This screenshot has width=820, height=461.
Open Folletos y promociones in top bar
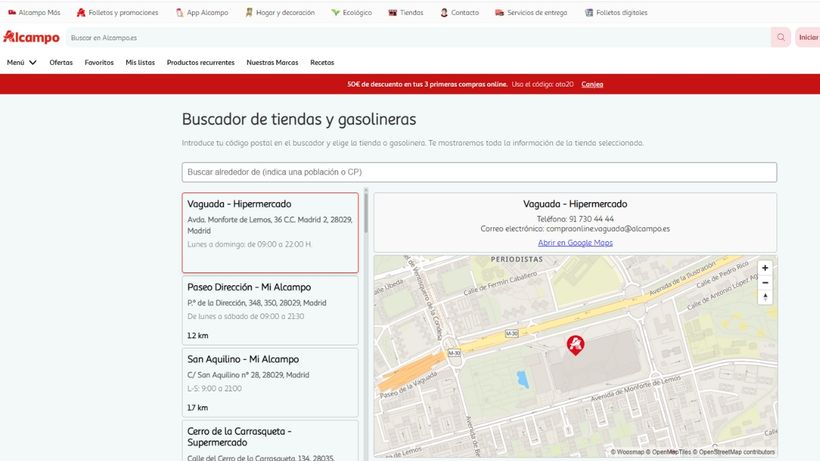(117, 13)
